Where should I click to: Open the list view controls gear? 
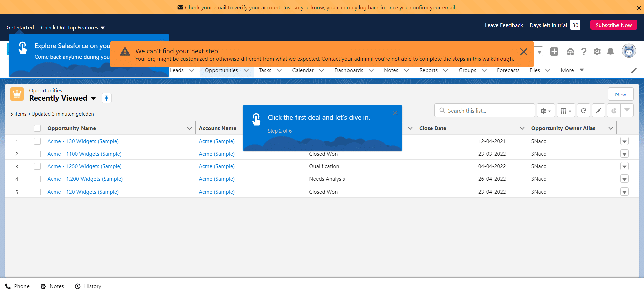pos(546,111)
